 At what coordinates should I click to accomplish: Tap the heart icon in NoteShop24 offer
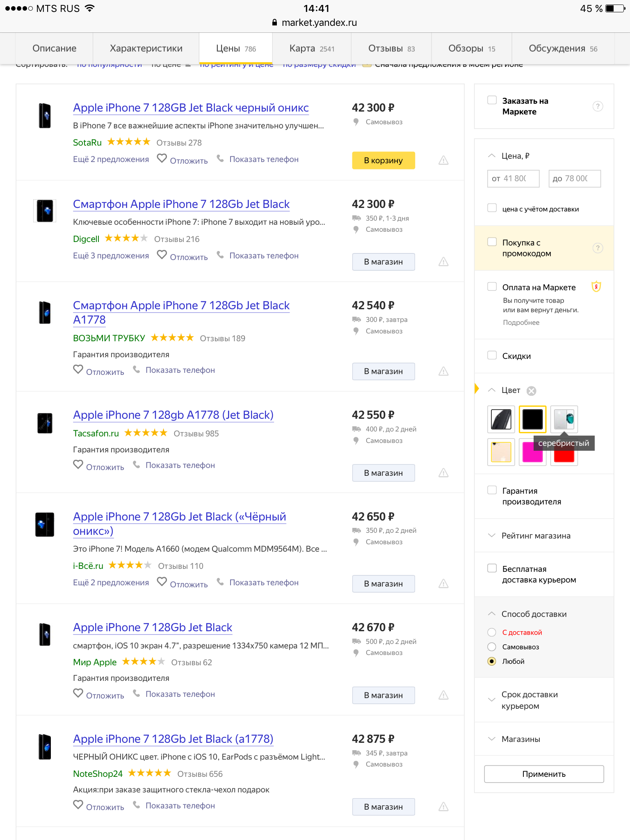(78, 805)
